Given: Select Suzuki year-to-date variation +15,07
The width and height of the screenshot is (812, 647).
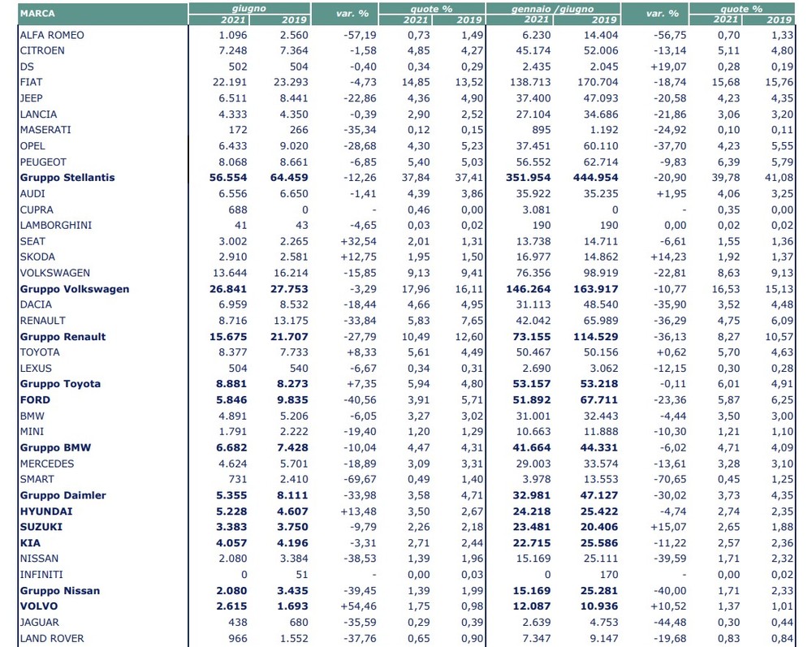Looking at the screenshot, I should [670, 527].
